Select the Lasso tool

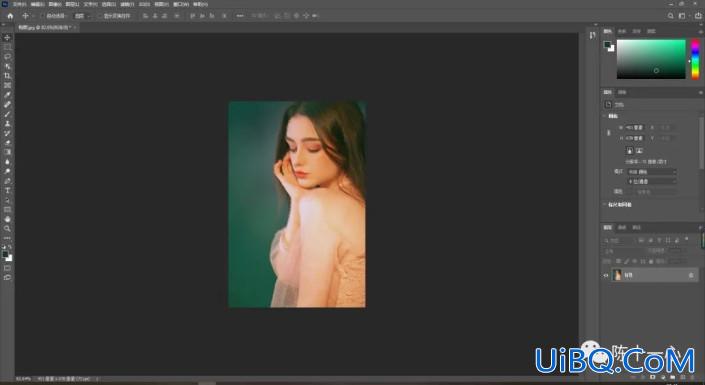7,57
